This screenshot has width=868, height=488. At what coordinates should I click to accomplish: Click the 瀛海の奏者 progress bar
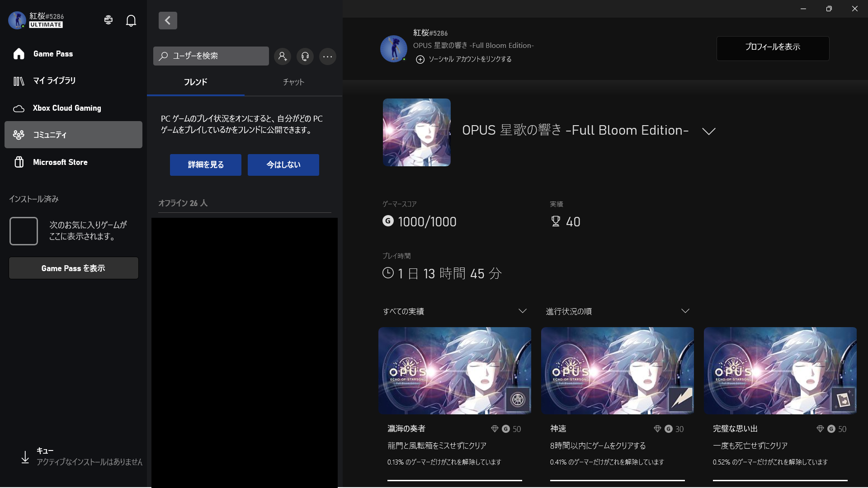pos(455,480)
